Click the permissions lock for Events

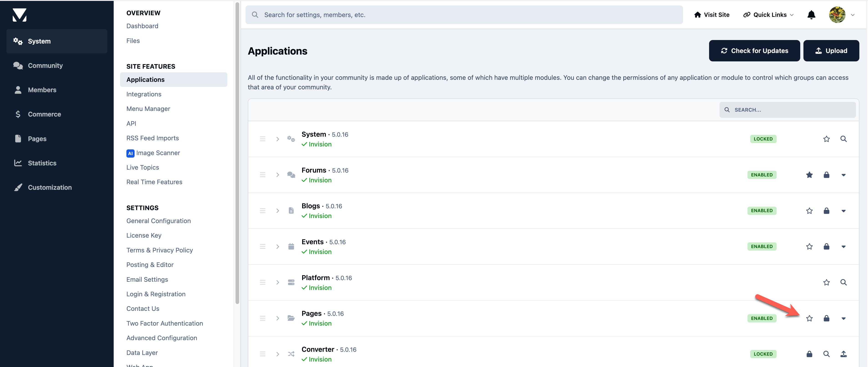(826, 246)
